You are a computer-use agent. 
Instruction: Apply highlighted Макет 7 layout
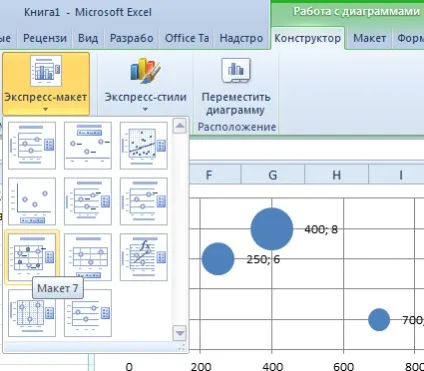[32, 257]
